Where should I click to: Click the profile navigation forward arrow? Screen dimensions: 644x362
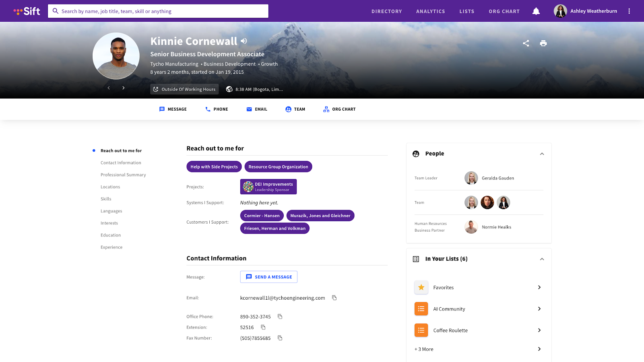pyautogui.click(x=124, y=88)
